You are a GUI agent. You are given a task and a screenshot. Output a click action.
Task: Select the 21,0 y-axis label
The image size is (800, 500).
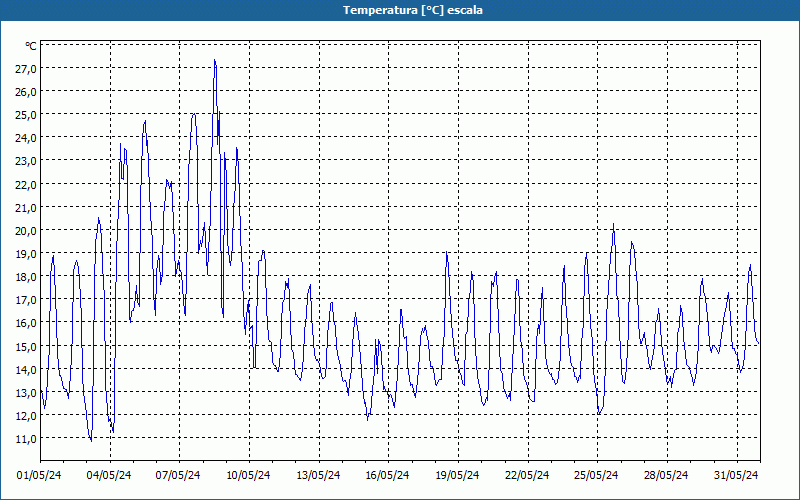pyautogui.click(x=26, y=208)
